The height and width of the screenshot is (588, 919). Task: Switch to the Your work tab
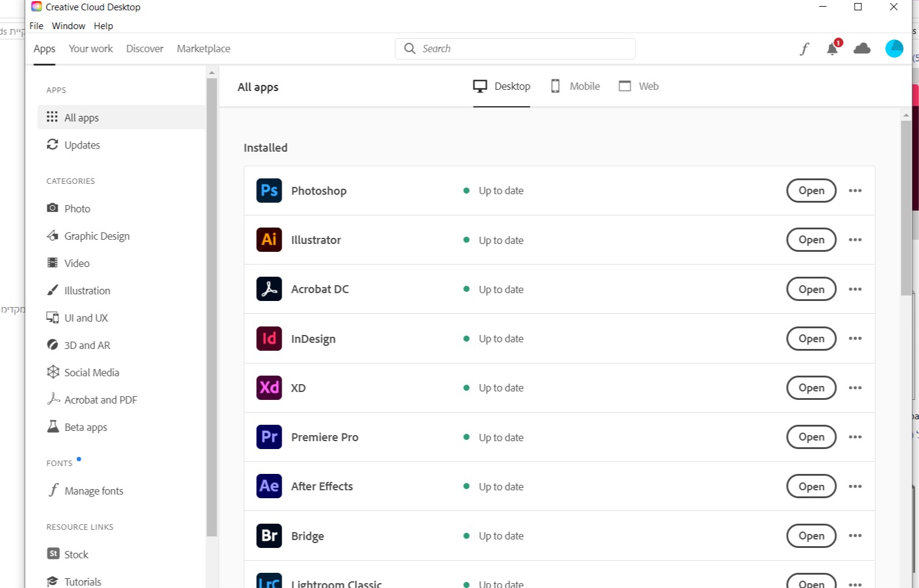click(90, 49)
